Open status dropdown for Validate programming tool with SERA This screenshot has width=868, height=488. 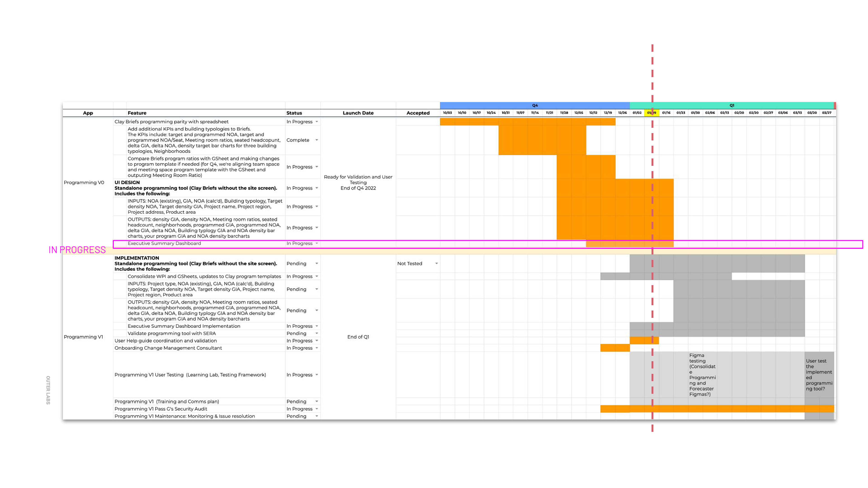point(316,333)
